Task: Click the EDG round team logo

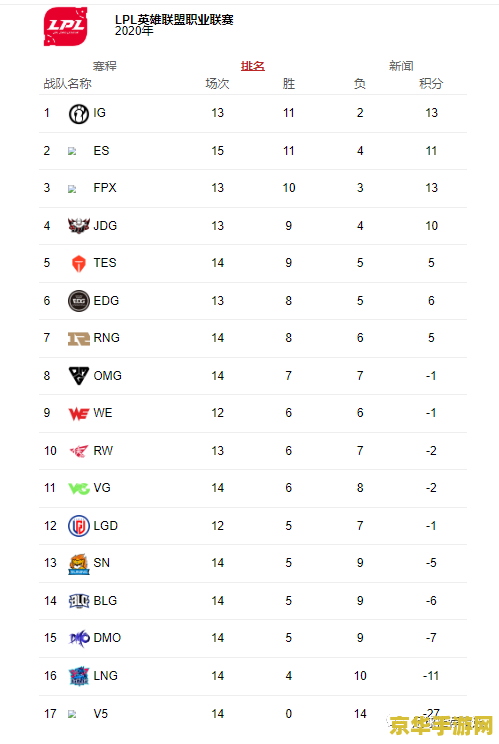Action: 78,301
